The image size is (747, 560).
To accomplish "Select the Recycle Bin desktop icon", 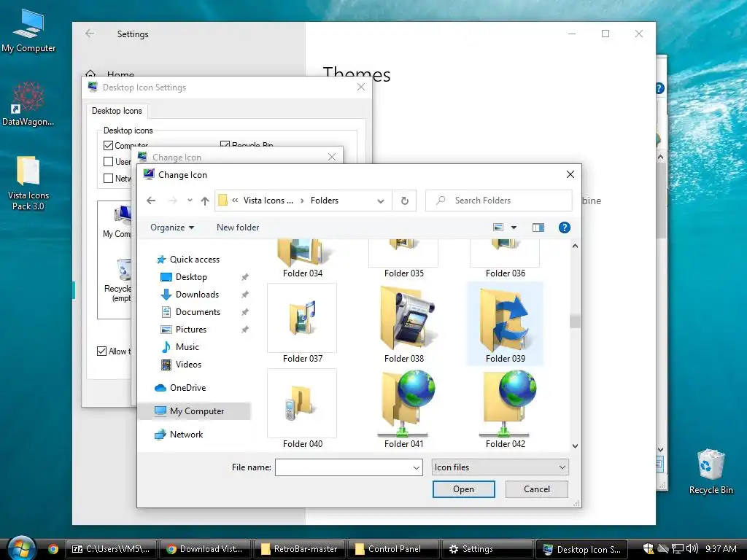I will 711,472.
